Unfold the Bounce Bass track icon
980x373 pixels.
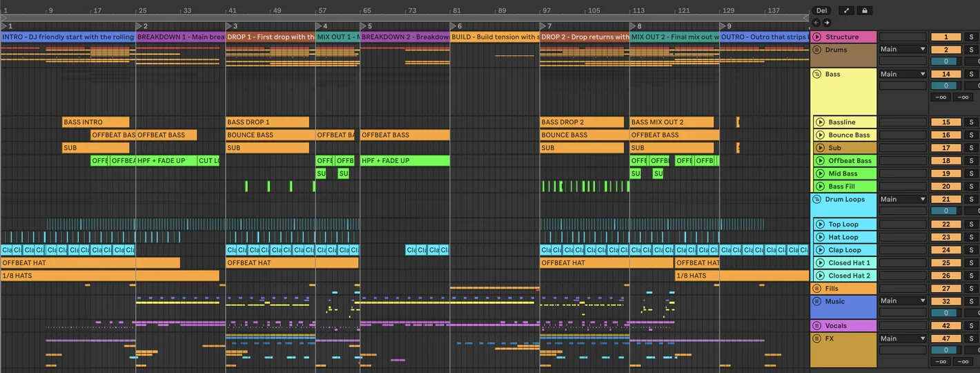[821, 135]
